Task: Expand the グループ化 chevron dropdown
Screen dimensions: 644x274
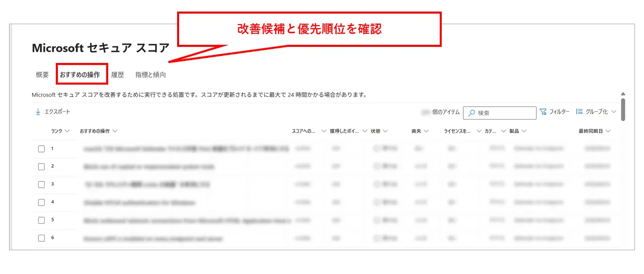Action: [613, 112]
